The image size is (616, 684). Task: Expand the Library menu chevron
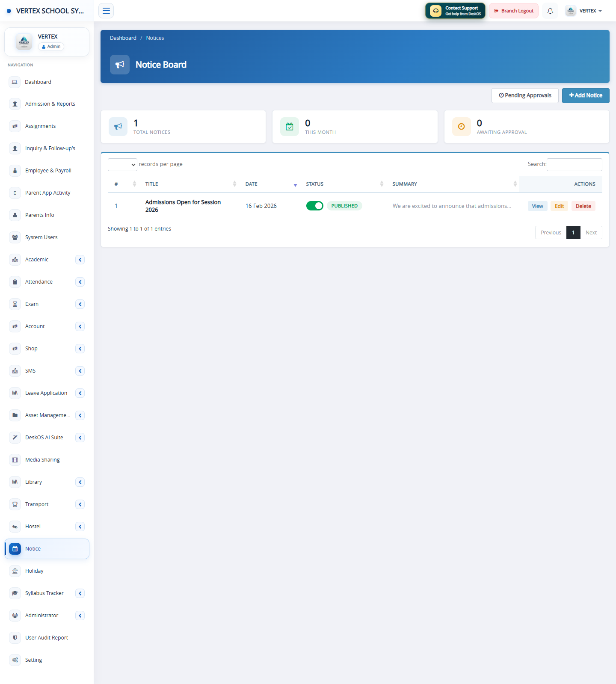click(80, 482)
